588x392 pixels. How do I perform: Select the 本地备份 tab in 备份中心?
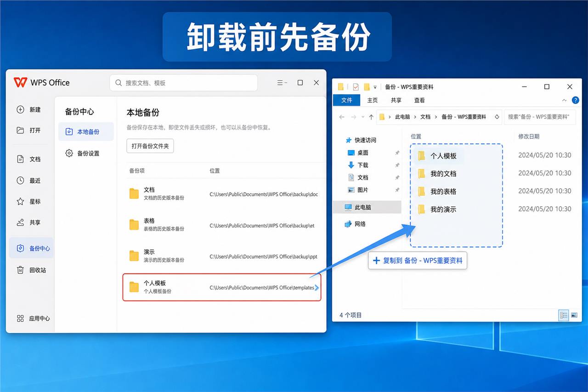86,131
